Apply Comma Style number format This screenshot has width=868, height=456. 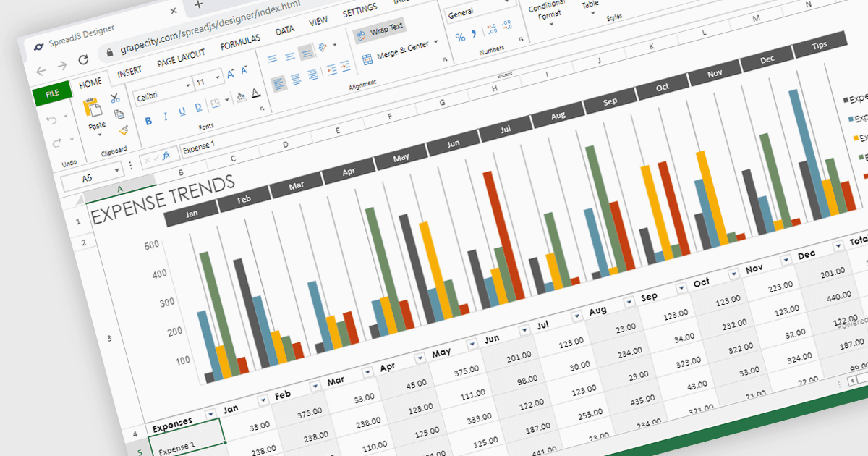click(x=474, y=33)
